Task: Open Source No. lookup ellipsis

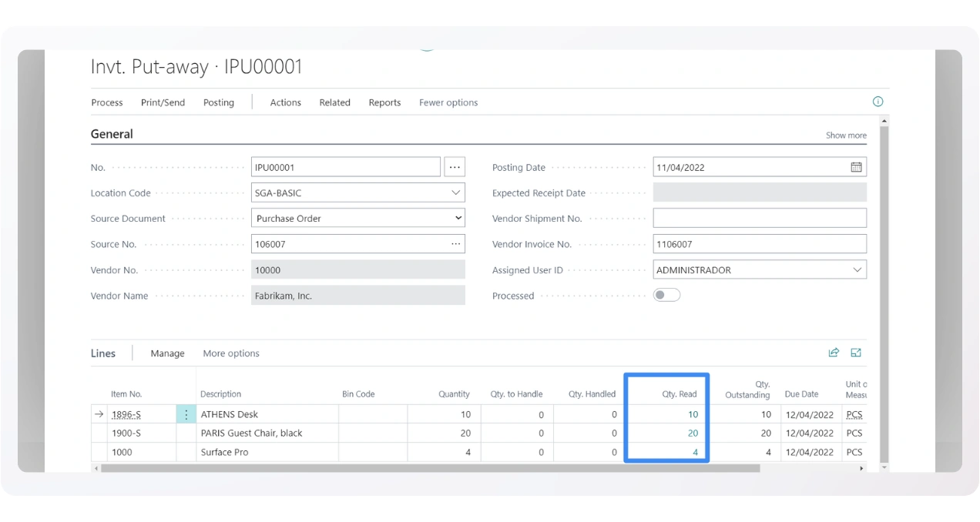Action: click(x=456, y=244)
